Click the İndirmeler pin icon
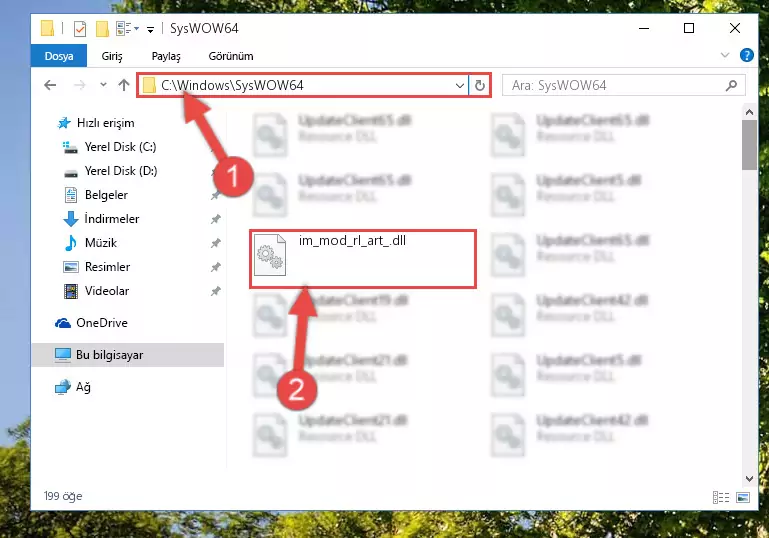 coord(215,219)
